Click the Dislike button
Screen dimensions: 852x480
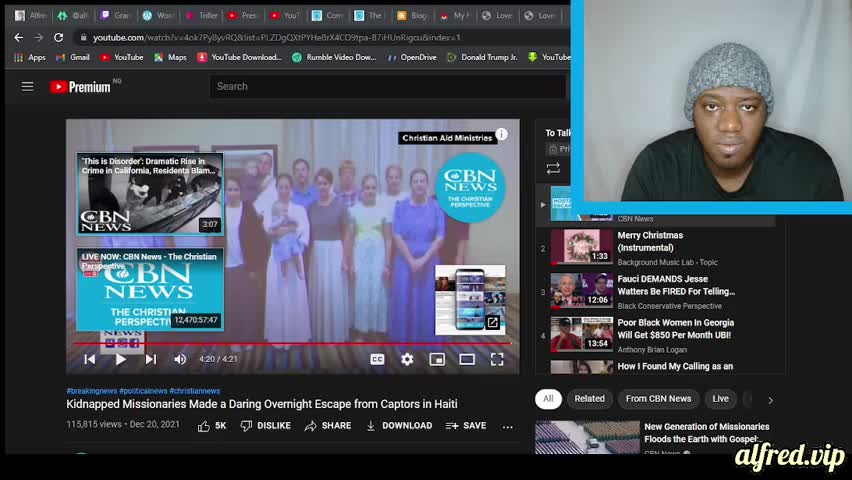click(x=266, y=426)
